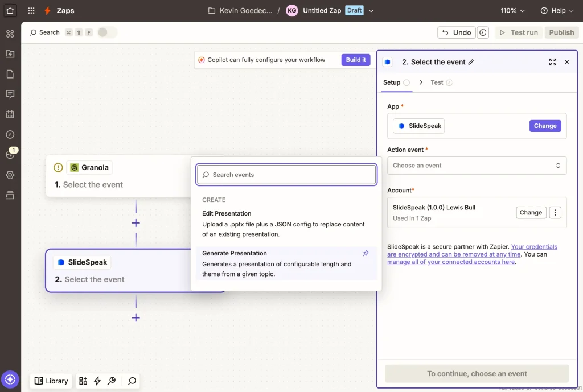Click the lightning bolt icon in bottom toolbar
Screen dimensions: 583x392
[x=97, y=381]
